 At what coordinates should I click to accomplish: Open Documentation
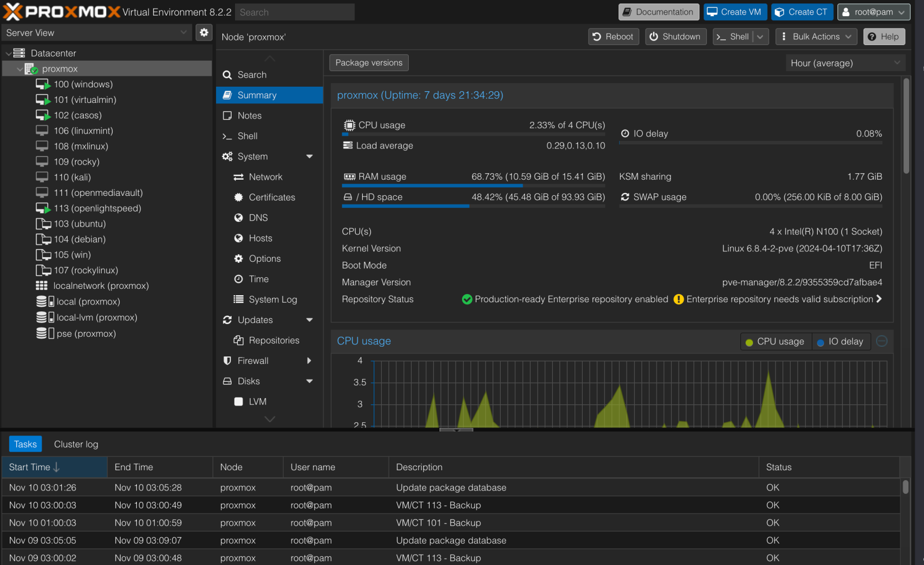tap(659, 12)
